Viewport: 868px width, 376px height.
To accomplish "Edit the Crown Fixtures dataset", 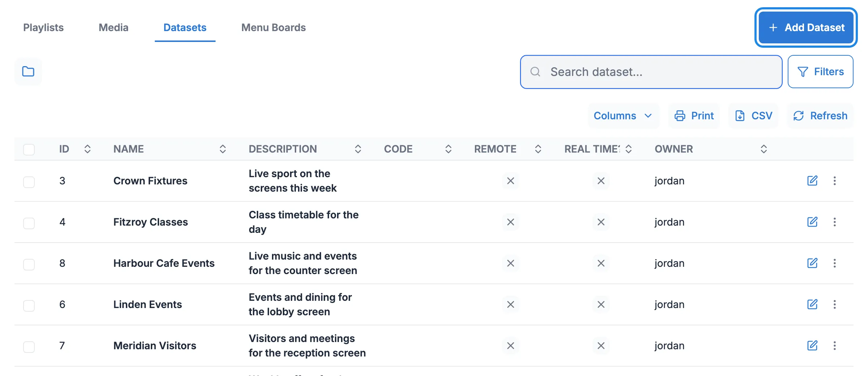I will 812,181.
